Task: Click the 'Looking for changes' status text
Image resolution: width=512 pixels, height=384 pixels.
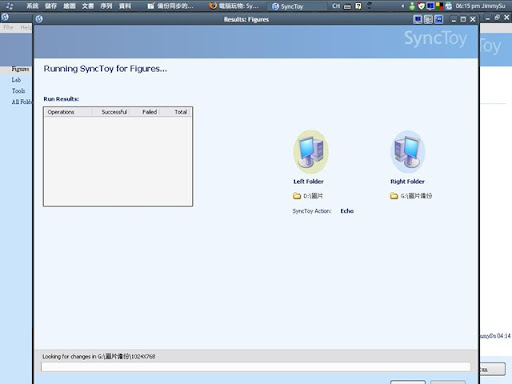Action: [99, 356]
